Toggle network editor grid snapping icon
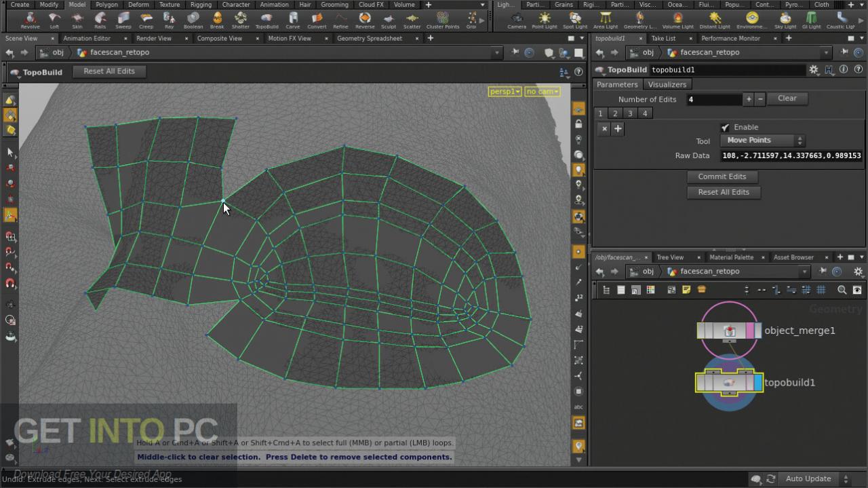Screen dimensions: 868x488 (x=821, y=290)
